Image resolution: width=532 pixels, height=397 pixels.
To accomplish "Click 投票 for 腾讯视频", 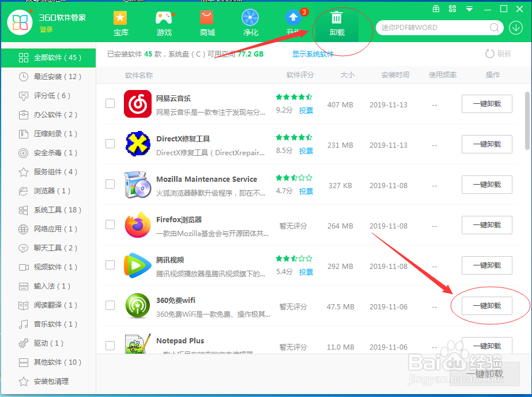I will coord(306,272).
